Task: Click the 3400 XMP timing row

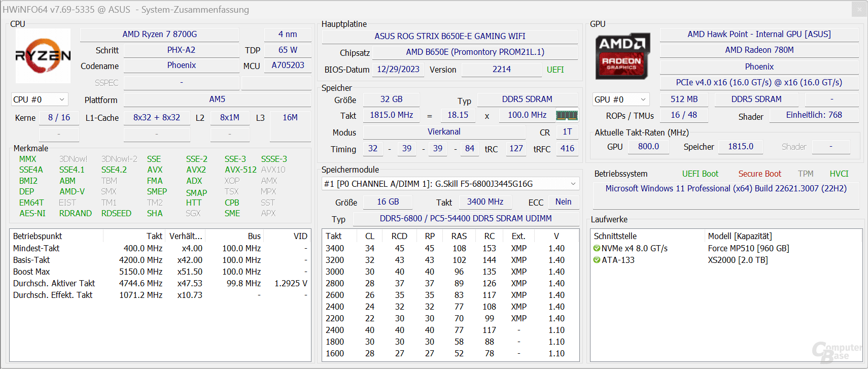Action: click(450, 248)
